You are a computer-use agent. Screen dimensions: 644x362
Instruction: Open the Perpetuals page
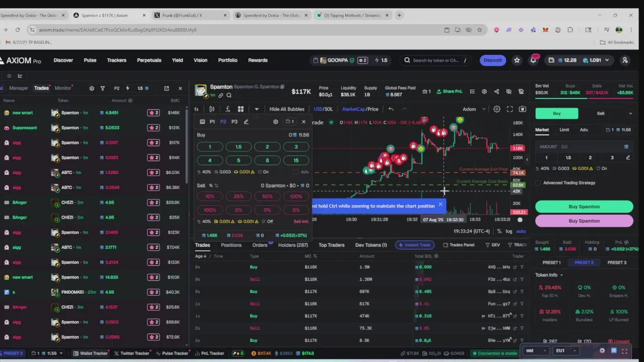(149, 60)
